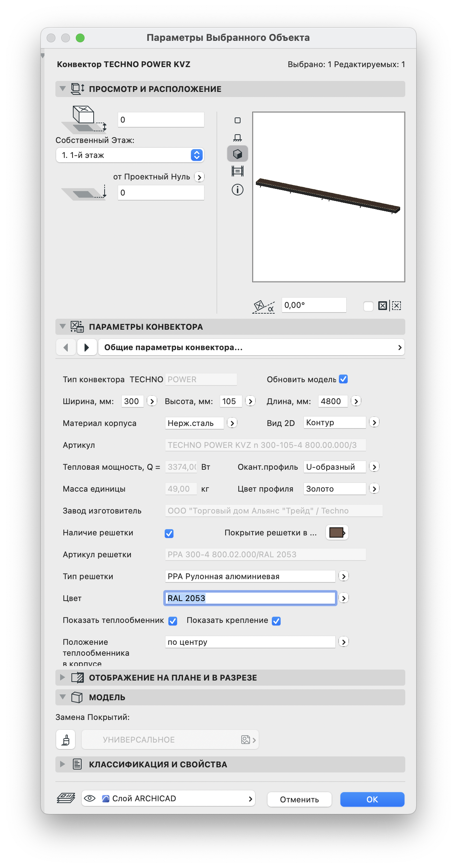Select 2D symbol preview icon
457x868 pixels.
(x=238, y=120)
